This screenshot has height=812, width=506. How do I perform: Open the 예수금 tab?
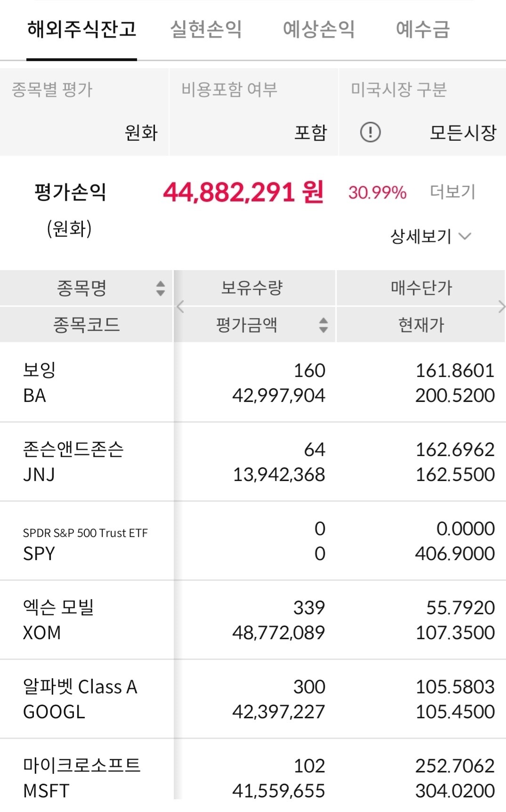click(x=423, y=29)
